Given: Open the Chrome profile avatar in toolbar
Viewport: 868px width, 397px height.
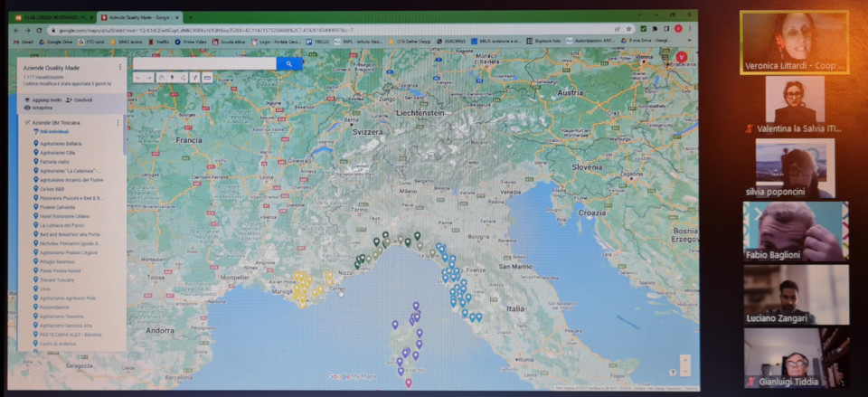Looking at the screenshot, I should pyautogui.click(x=677, y=29).
